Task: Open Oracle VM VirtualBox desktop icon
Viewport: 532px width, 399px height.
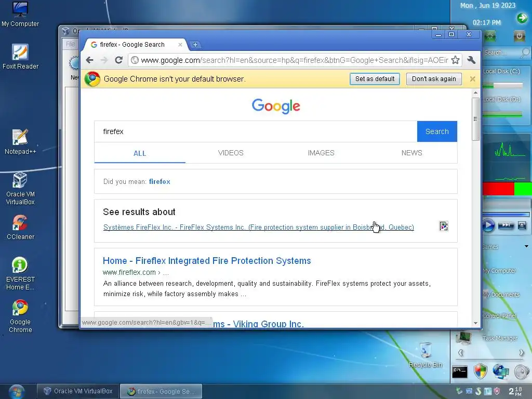Action: pyautogui.click(x=20, y=189)
